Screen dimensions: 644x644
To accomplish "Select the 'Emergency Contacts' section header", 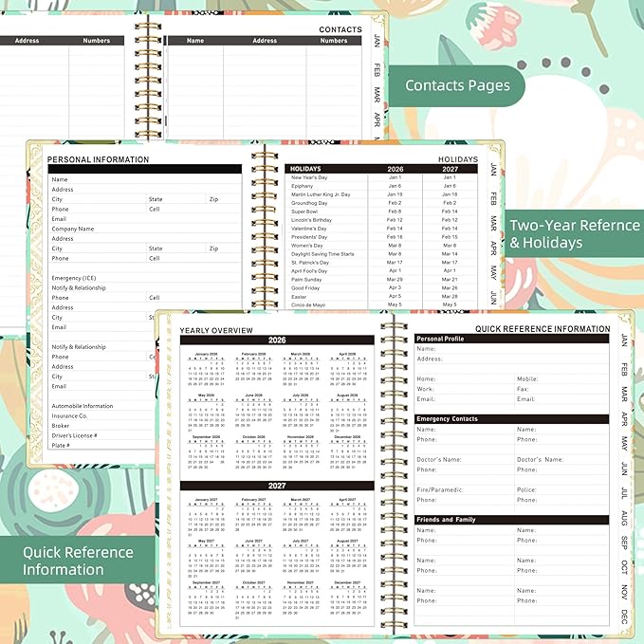I will pyautogui.click(x=511, y=419).
